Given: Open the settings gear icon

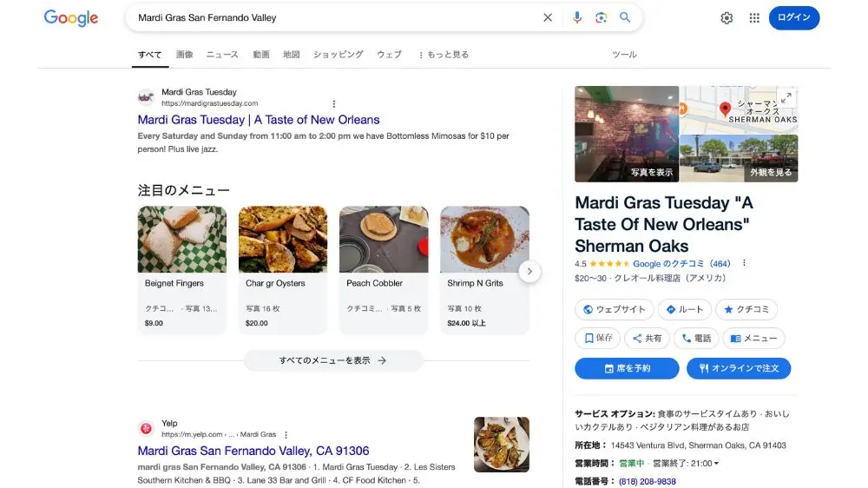Looking at the screenshot, I should [727, 18].
